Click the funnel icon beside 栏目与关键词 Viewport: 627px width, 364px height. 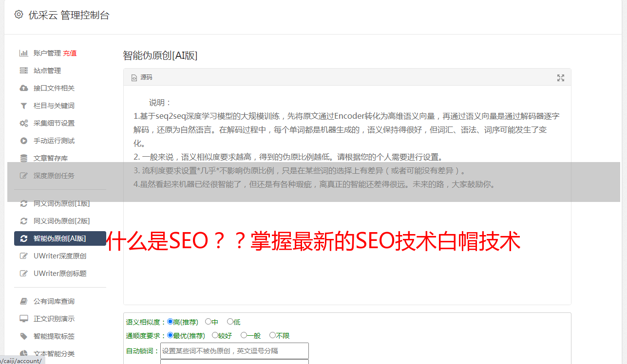23,106
